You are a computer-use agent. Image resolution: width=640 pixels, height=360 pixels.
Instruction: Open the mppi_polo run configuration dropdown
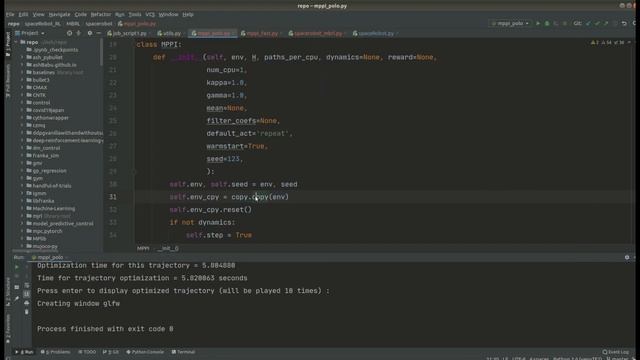pos(510,24)
